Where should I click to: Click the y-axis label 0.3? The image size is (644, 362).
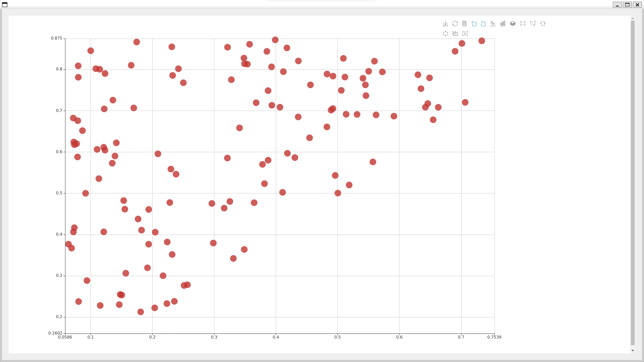click(59, 276)
